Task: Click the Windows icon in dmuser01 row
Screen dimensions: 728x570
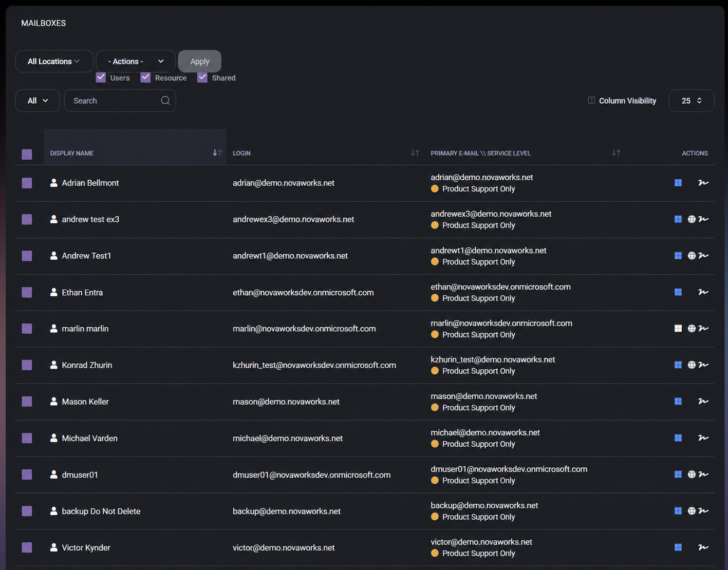Action: tap(678, 474)
